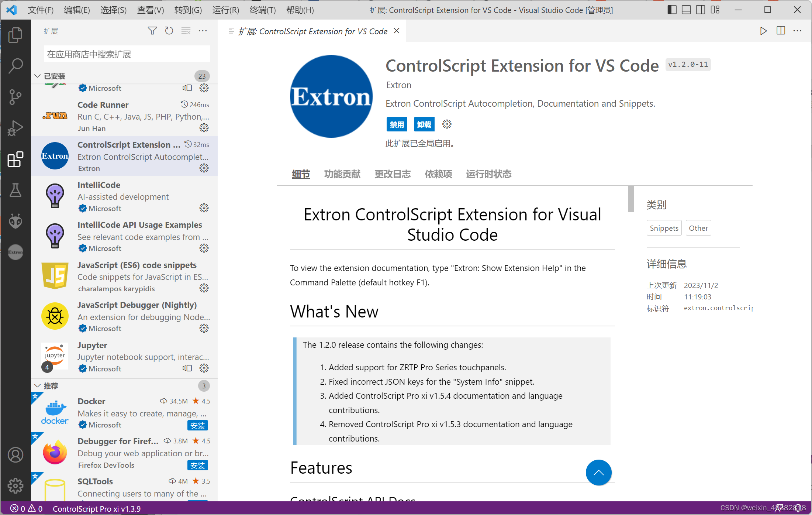
Task: Open the 终端(T) menu
Action: 262,10
